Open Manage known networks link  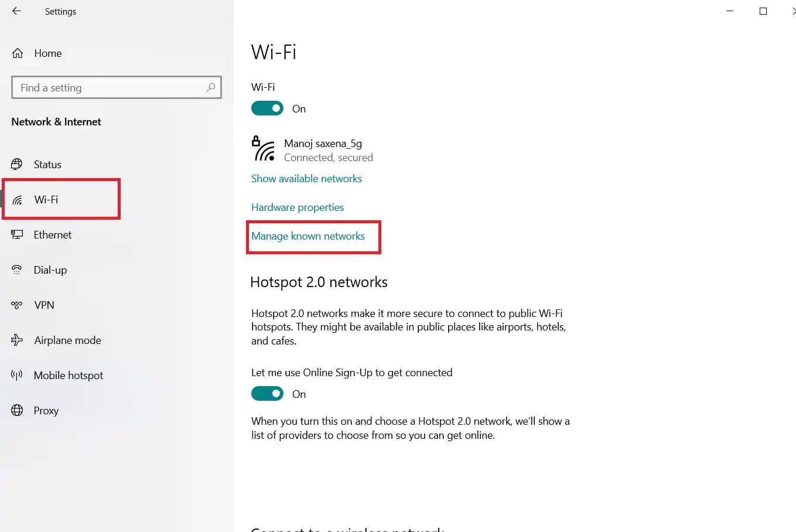pos(308,236)
